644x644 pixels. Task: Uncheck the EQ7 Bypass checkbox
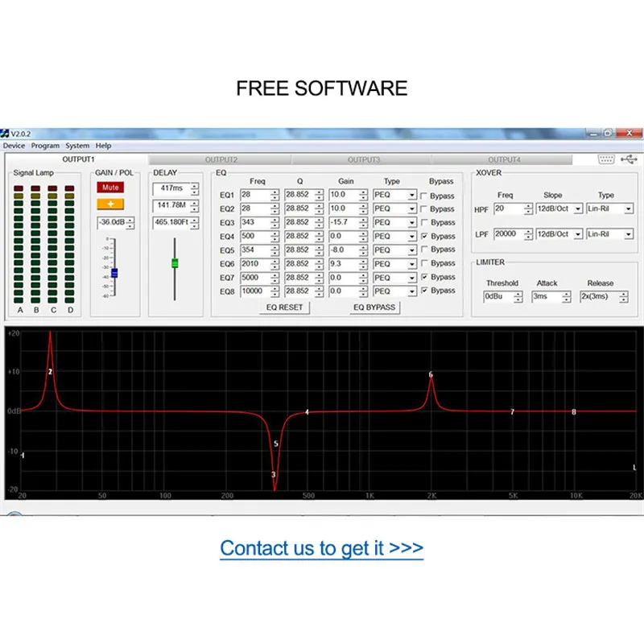coord(424,277)
